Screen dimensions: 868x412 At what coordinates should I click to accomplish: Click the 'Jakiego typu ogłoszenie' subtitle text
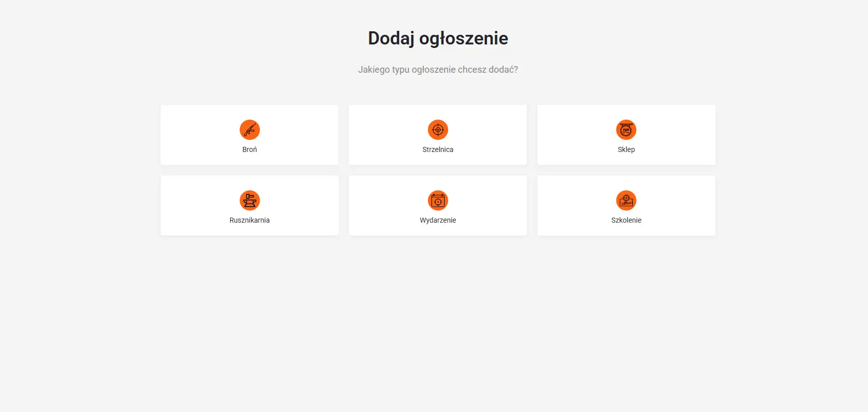tap(438, 70)
